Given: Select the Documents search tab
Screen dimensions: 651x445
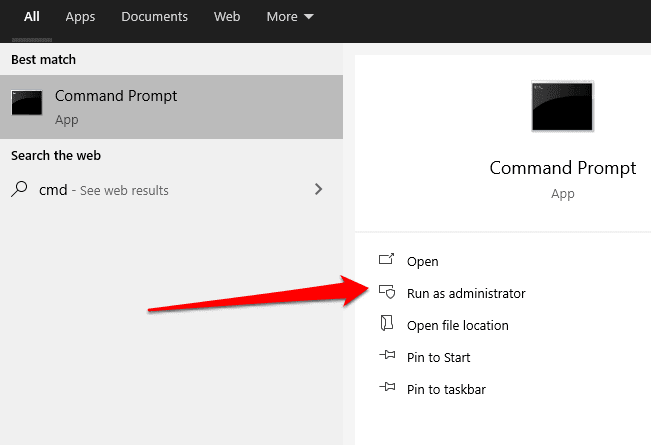Looking at the screenshot, I should (x=154, y=17).
